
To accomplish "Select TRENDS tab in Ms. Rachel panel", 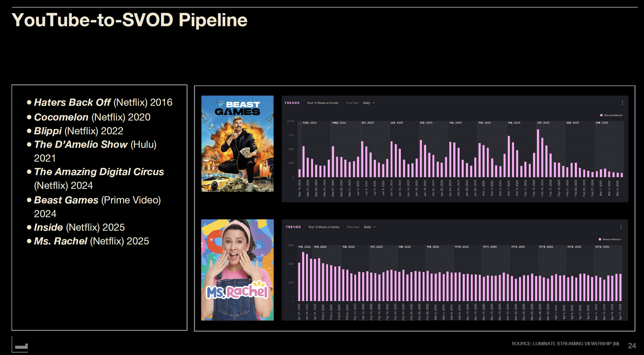I will click(293, 227).
